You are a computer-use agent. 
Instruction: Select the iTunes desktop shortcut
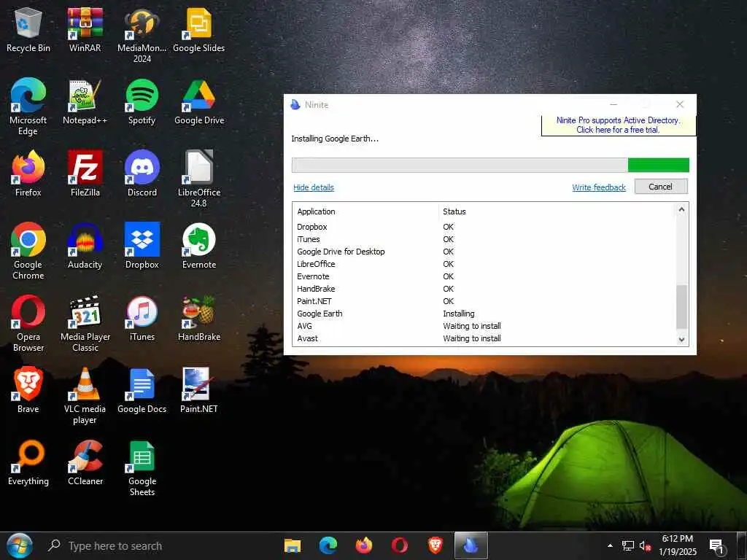coord(142,319)
